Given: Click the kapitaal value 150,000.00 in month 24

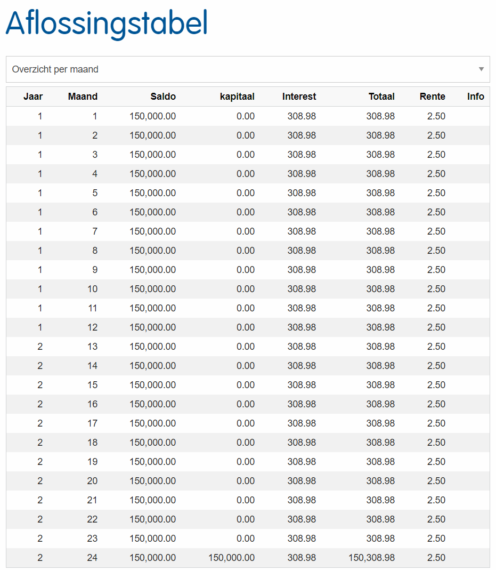Looking at the screenshot, I should point(232,558).
